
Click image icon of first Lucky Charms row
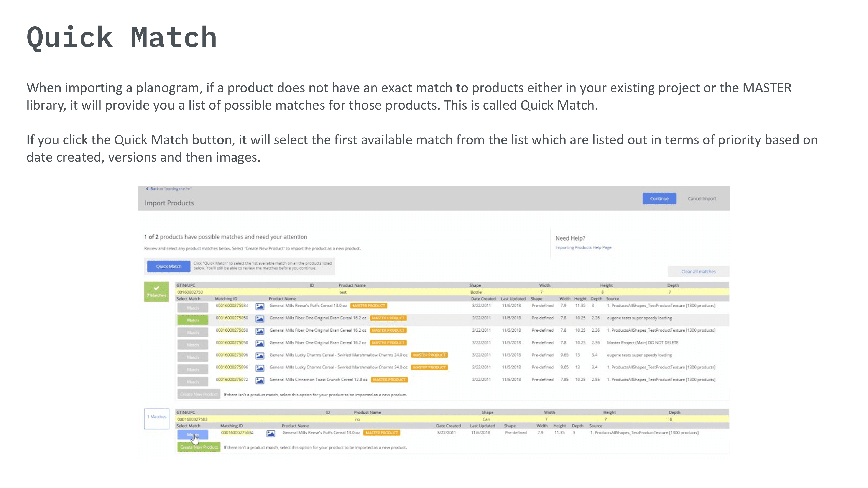[260, 356]
